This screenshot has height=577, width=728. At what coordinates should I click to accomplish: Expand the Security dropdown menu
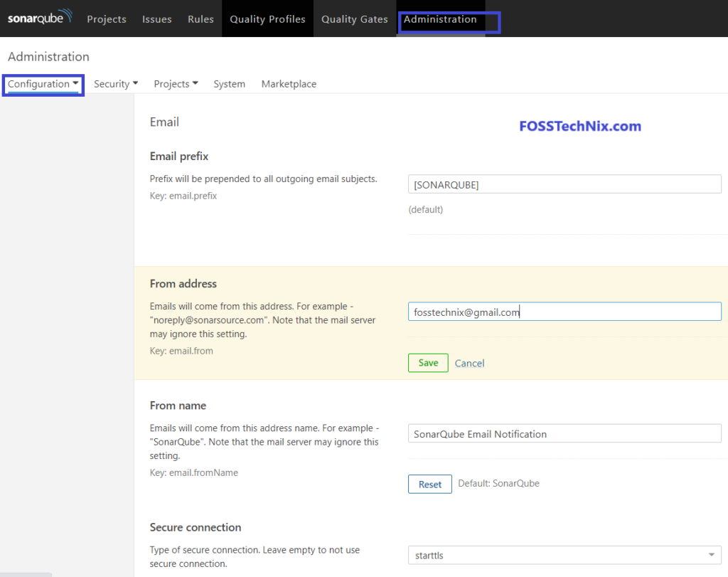coord(116,84)
